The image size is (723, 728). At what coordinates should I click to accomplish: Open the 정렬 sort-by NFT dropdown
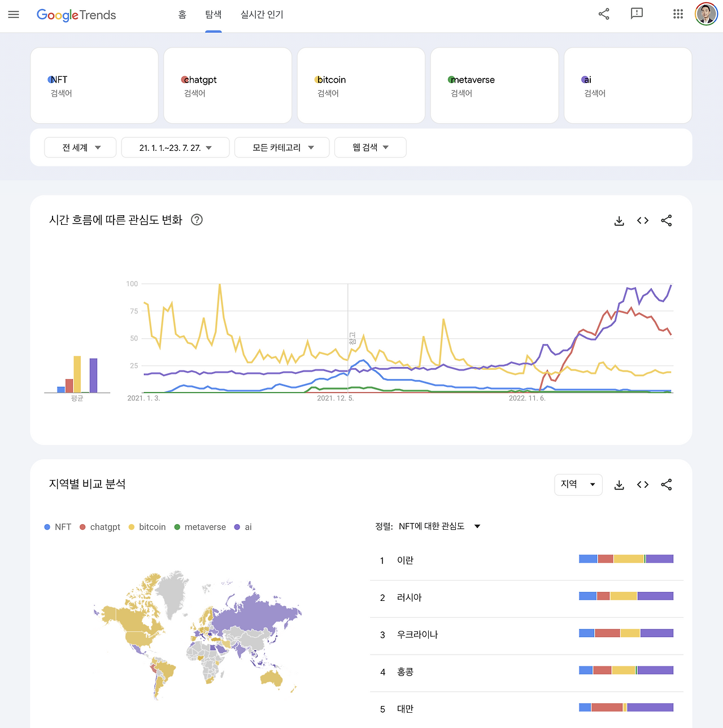[438, 526]
